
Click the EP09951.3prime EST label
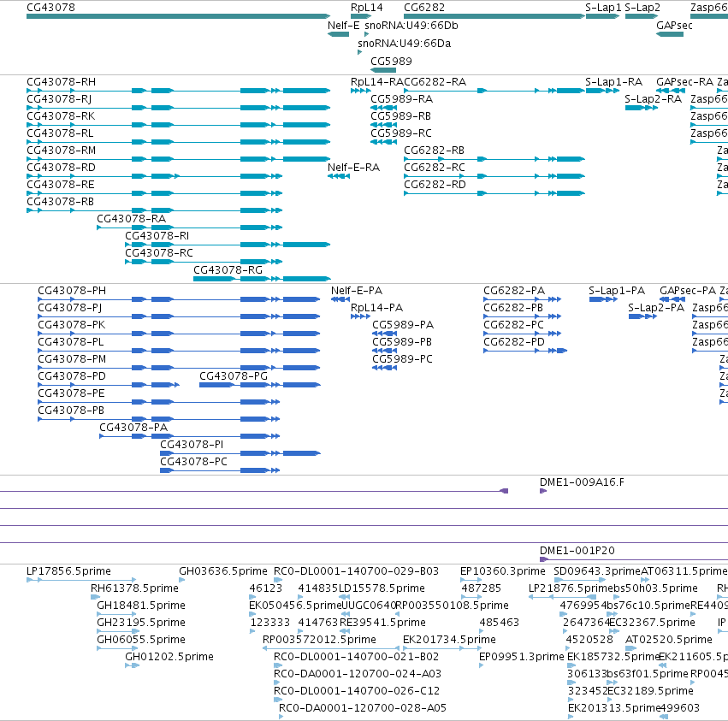[x=521, y=657]
